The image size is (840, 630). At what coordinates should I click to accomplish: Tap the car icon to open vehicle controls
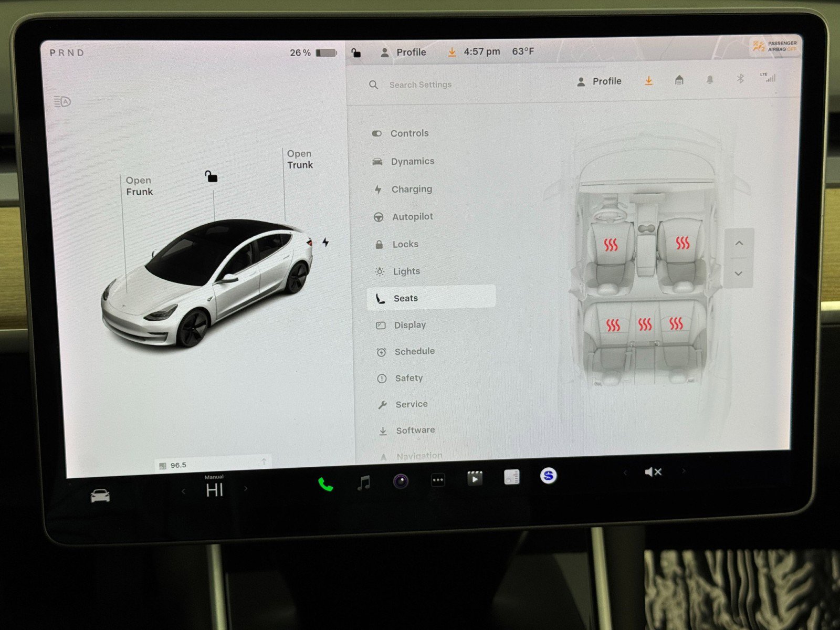click(100, 494)
